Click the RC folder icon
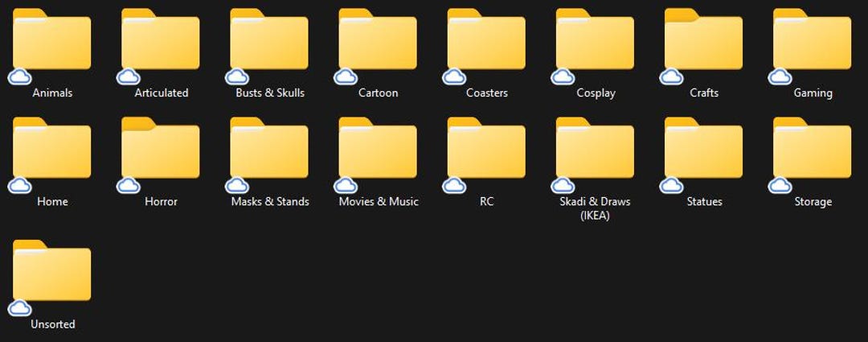This screenshot has width=868, height=342. tap(486, 148)
